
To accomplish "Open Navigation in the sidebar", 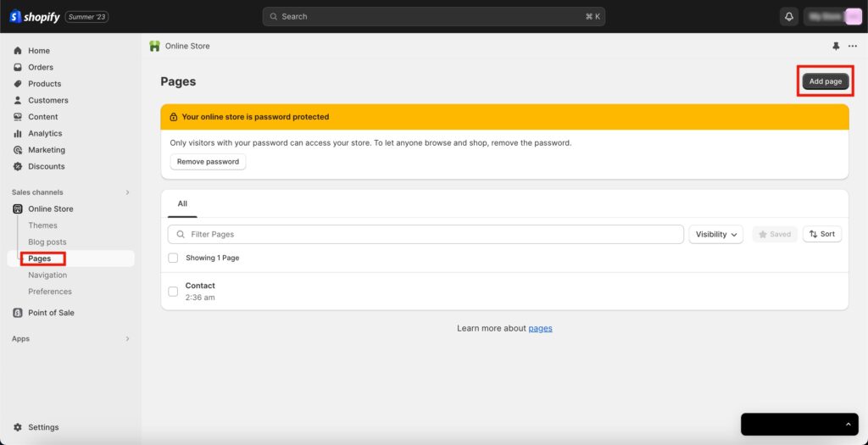I will click(47, 275).
